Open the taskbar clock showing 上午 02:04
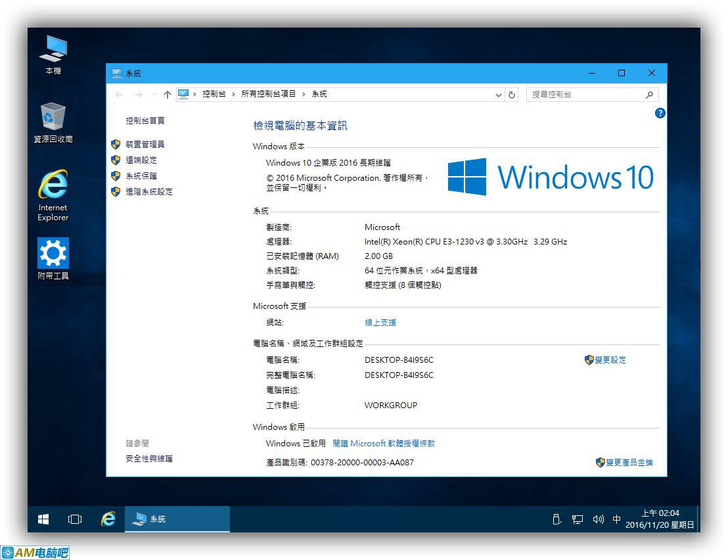The image size is (728, 560). [x=660, y=519]
